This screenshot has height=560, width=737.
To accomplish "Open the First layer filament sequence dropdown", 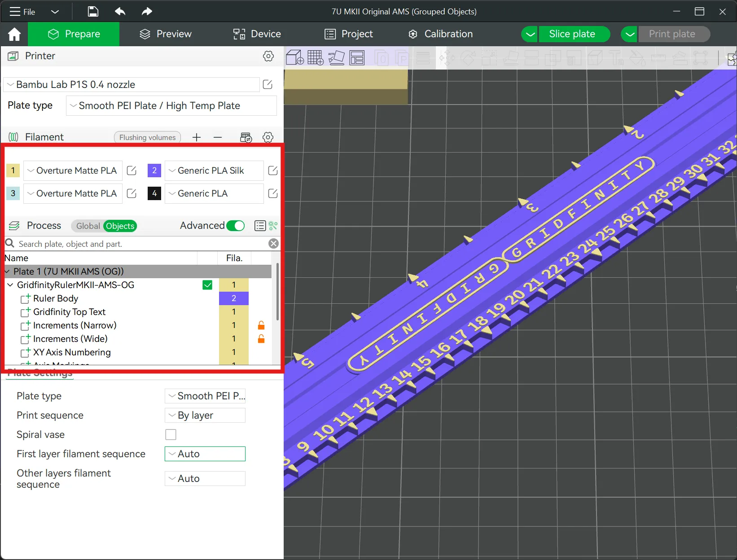I will (205, 454).
